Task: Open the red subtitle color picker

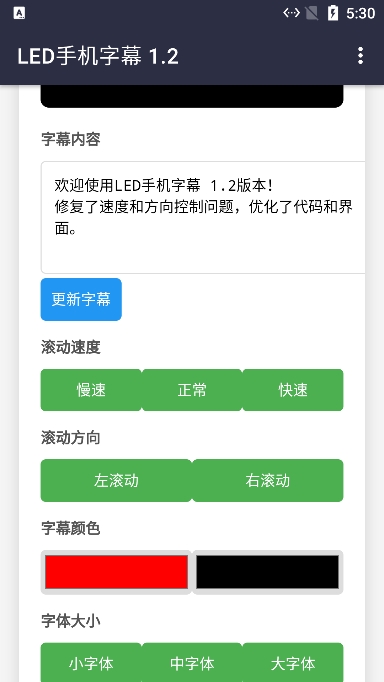Action: click(116, 572)
